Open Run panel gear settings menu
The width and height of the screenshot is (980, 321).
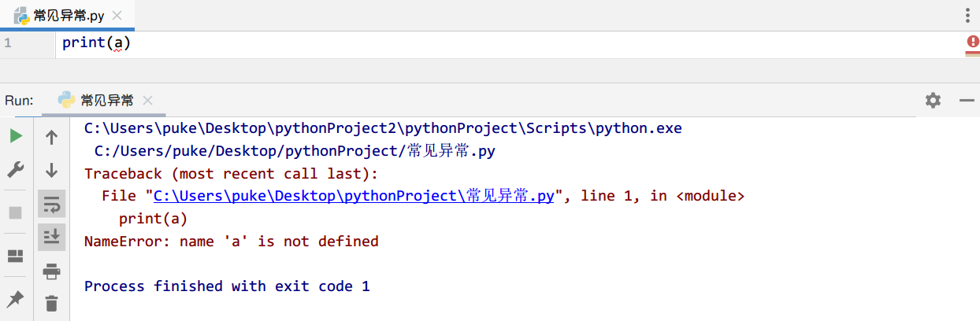pyautogui.click(x=933, y=100)
